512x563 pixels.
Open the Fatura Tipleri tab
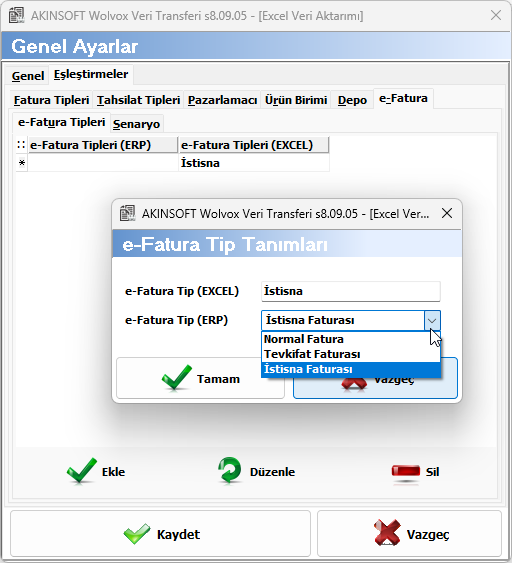tap(51, 100)
